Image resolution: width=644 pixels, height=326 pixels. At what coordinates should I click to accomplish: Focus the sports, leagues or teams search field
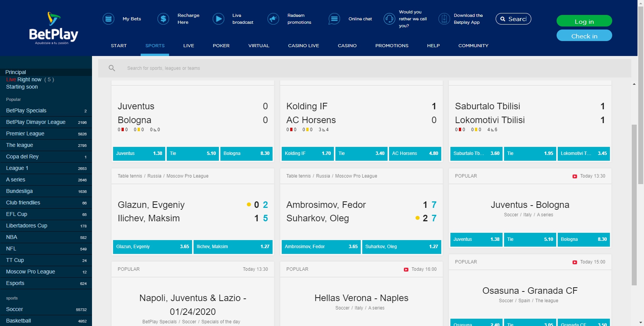click(x=364, y=68)
